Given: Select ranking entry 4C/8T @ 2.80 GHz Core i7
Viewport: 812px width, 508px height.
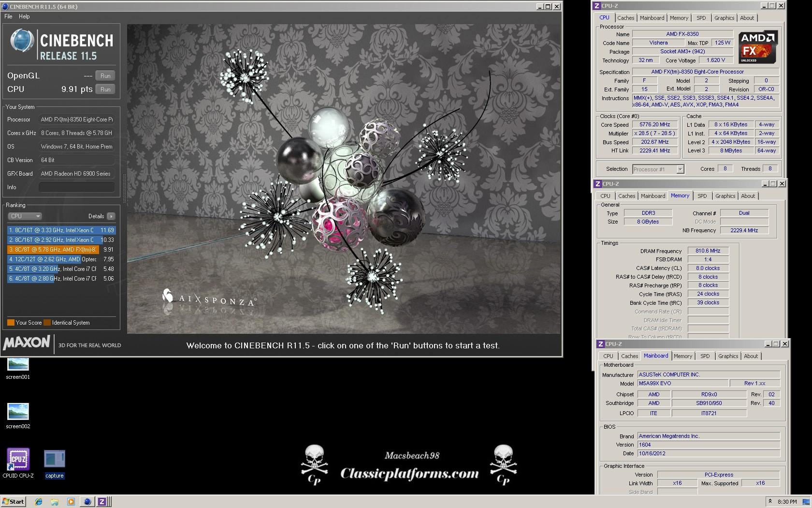Looking at the screenshot, I should [61, 279].
